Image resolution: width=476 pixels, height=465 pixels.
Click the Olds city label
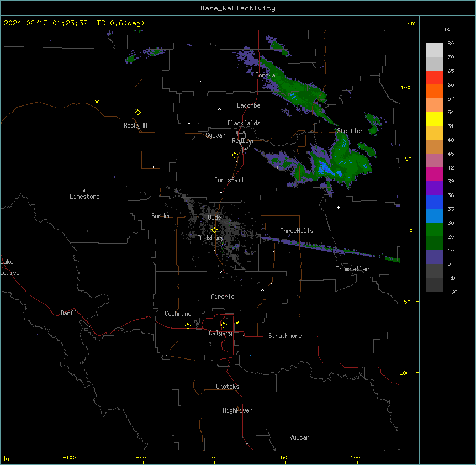pos(214,218)
